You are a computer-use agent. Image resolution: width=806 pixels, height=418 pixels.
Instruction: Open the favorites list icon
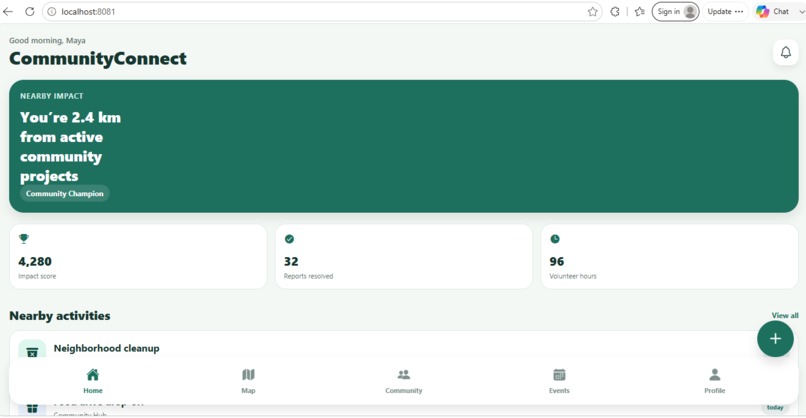pyautogui.click(x=639, y=11)
